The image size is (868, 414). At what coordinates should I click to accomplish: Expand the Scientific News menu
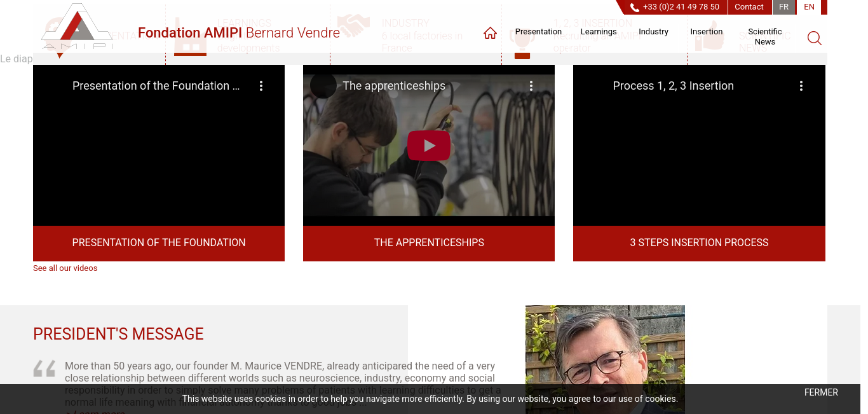coord(765,36)
